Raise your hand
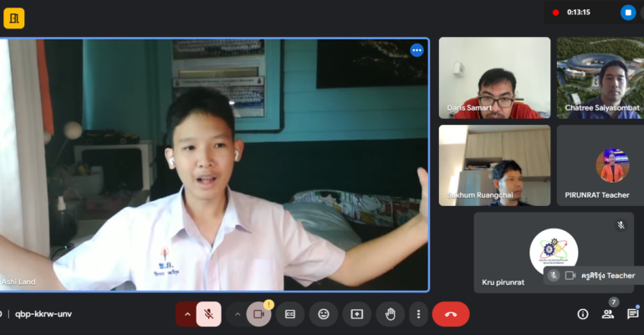 [389, 314]
